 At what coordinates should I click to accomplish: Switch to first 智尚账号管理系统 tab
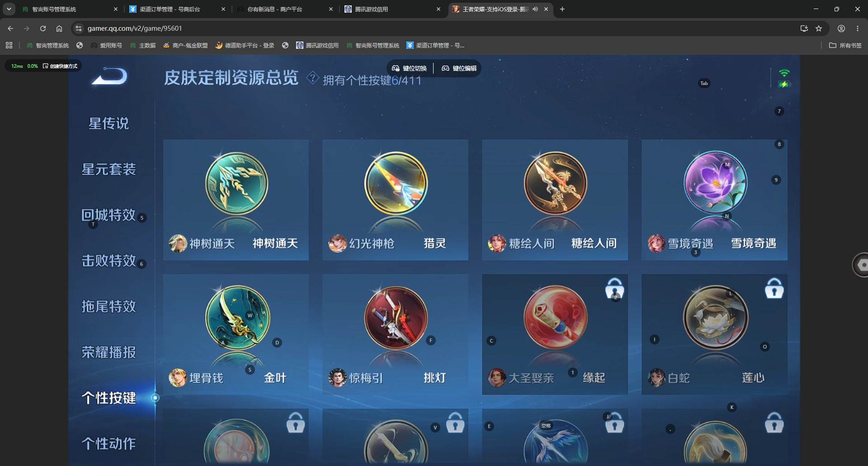coord(70,9)
